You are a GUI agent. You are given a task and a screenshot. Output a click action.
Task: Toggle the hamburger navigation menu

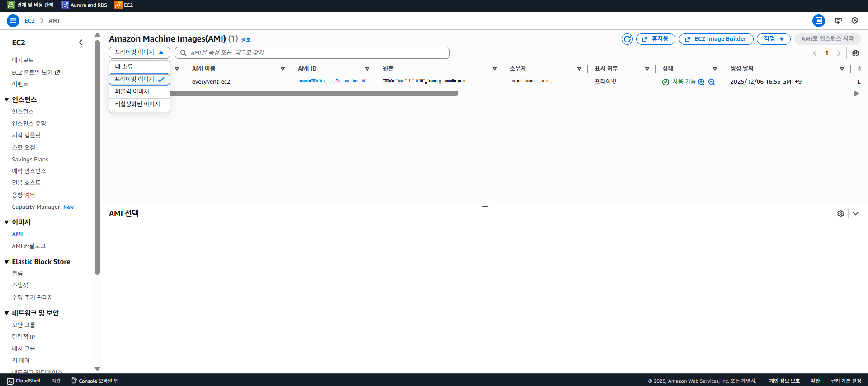click(13, 20)
